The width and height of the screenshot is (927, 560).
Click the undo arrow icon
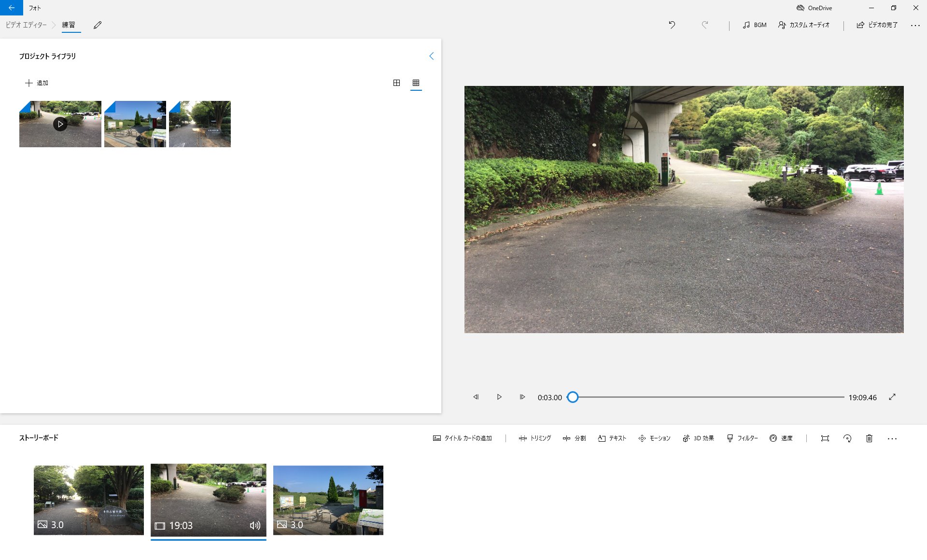(x=672, y=25)
